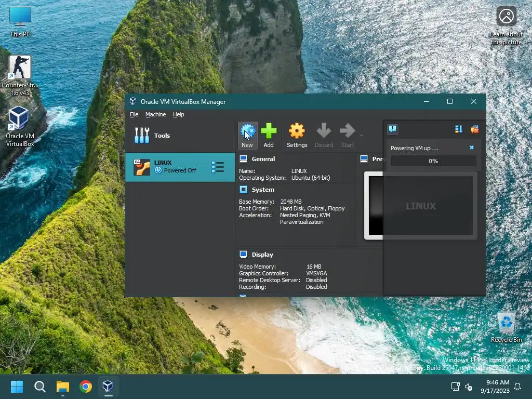Click the 2048 MB base memory value
This screenshot has width=532, height=399.
(291, 202)
